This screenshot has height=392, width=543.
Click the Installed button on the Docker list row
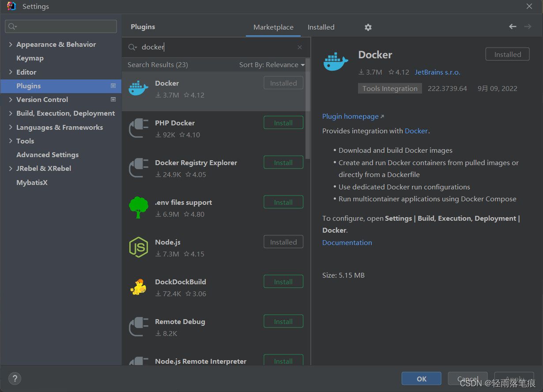coord(283,83)
